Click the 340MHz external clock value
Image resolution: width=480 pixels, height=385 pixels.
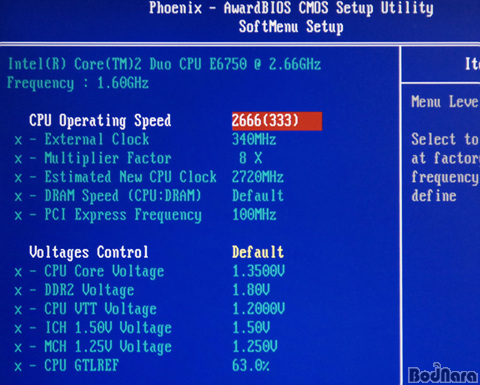click(254, 139)
